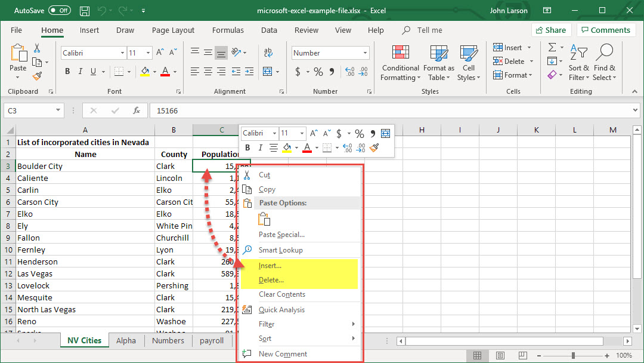The image size is (644, 363).
Task: Click the Percent Style icon in ribbon
Action: 318,72
